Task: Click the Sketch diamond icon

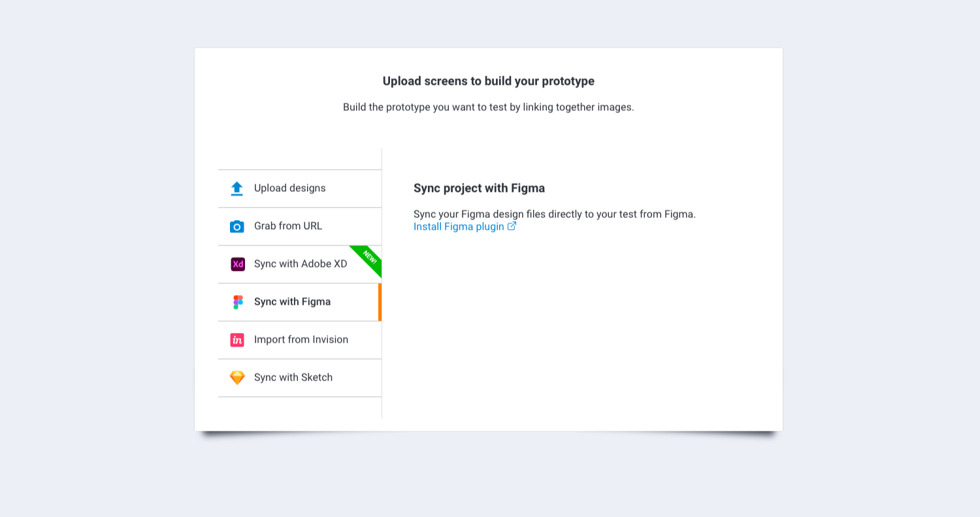Action: point(237,378)
